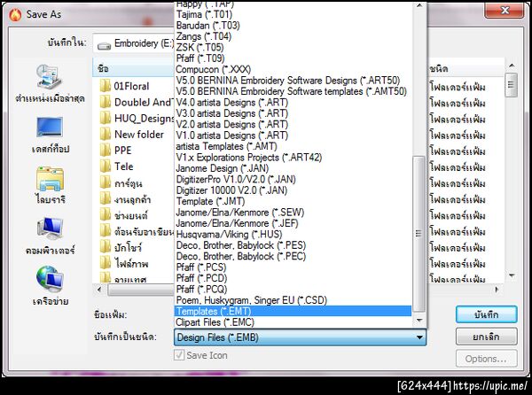
Task: Select the New folder folder icon
Action: point(106,135)
